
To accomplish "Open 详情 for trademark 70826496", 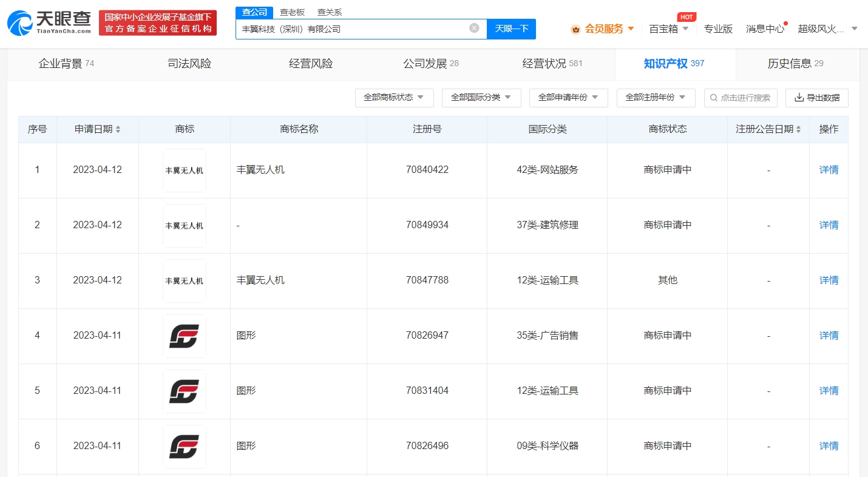I will click(x=829, y=447).
